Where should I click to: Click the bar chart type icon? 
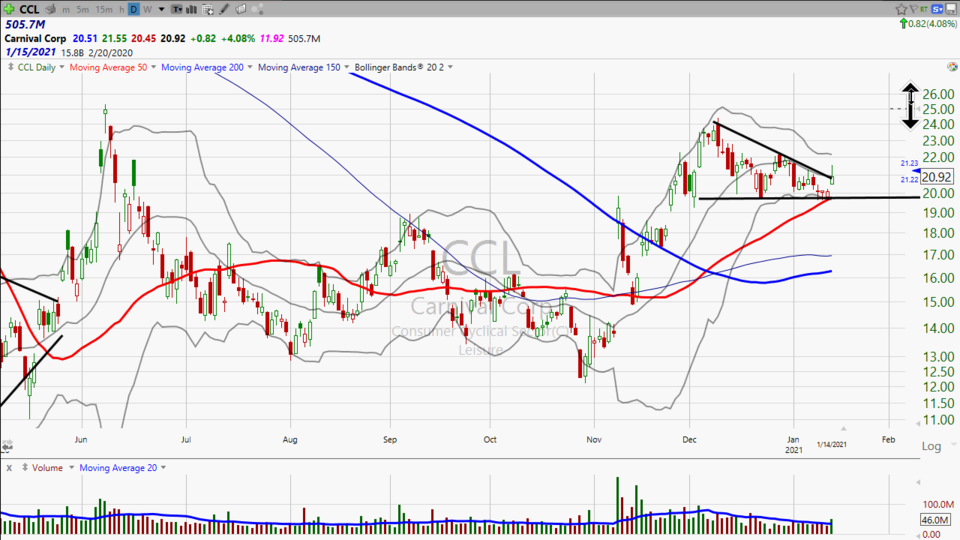[x=192, y=9]
